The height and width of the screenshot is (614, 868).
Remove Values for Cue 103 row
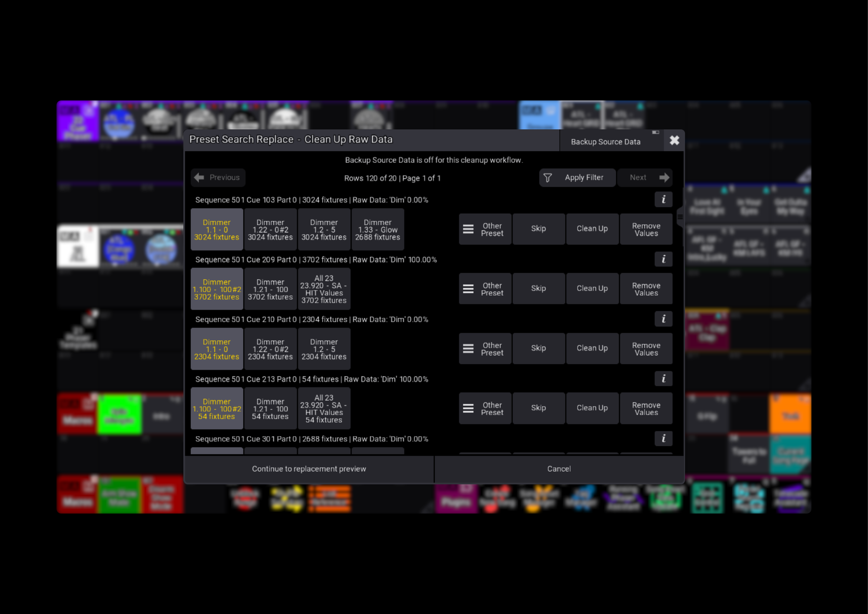click(x=646, y=229)
